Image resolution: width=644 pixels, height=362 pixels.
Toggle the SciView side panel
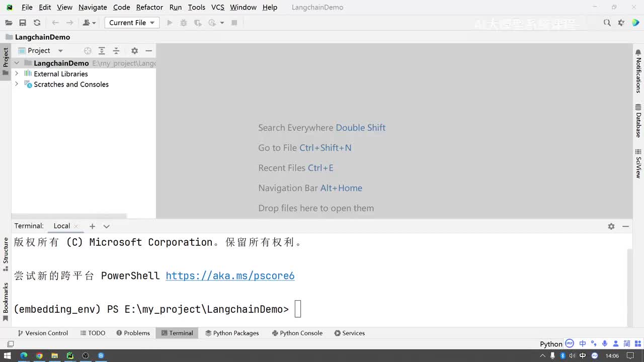(638, 164)
